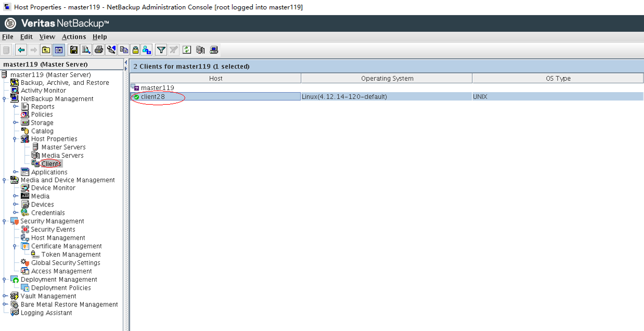The height and width of the screenshot is (331, 644).
Task: Expand the Reports tree node
Action: click(x=15, y=107)
